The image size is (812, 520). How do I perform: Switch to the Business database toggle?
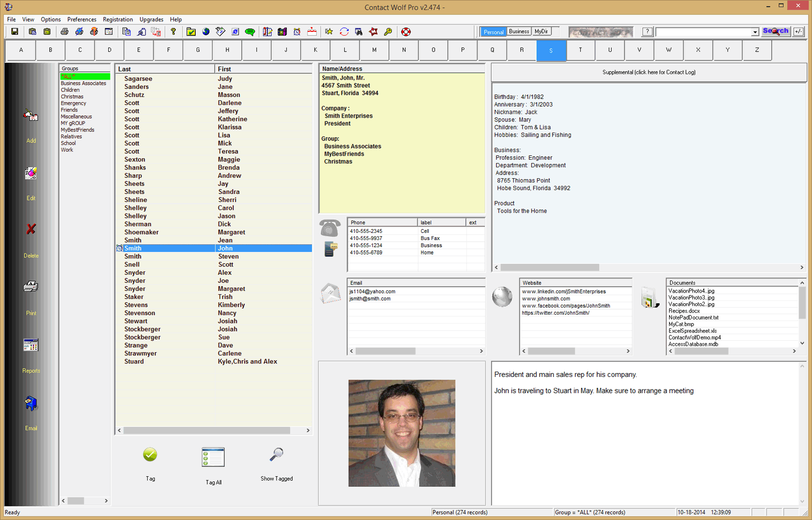(519, 31)
